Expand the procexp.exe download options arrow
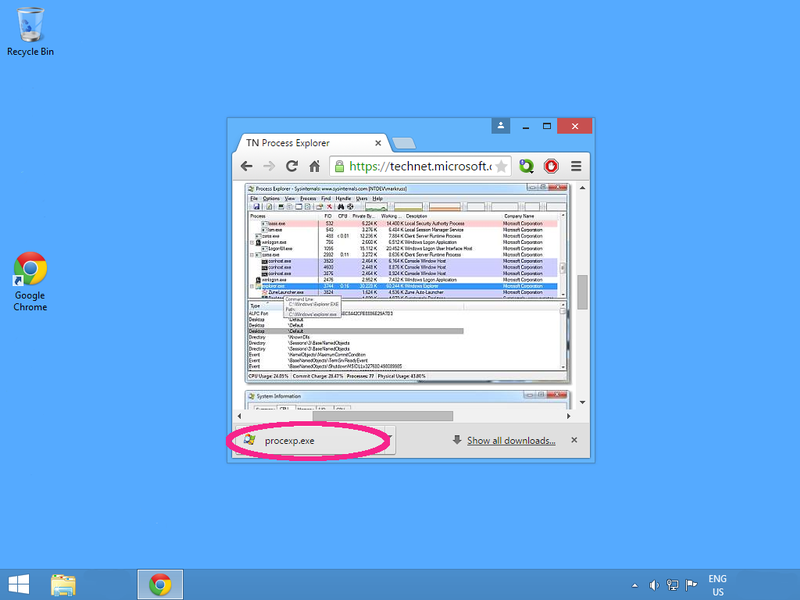Viewport: 800px width, 600px height. pos(389,440)
